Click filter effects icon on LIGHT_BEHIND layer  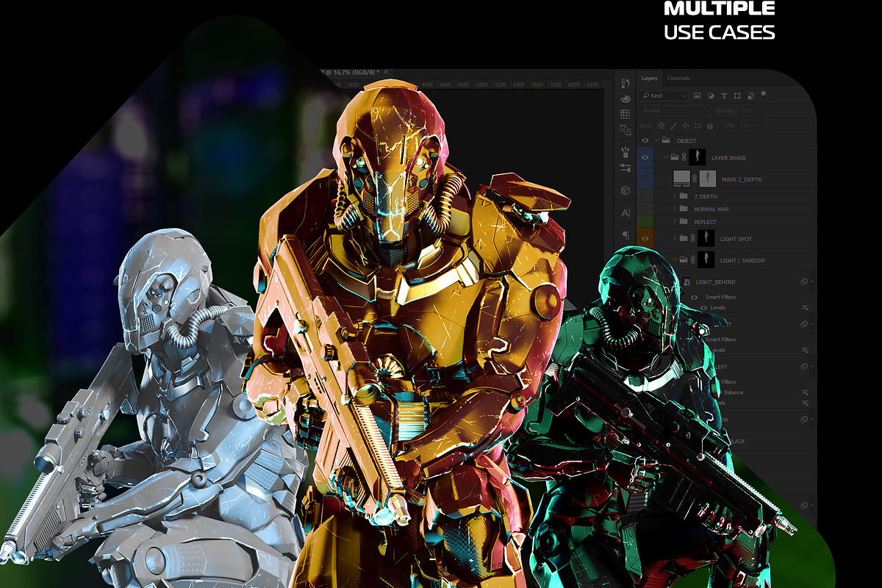click(x=804, y=282)
